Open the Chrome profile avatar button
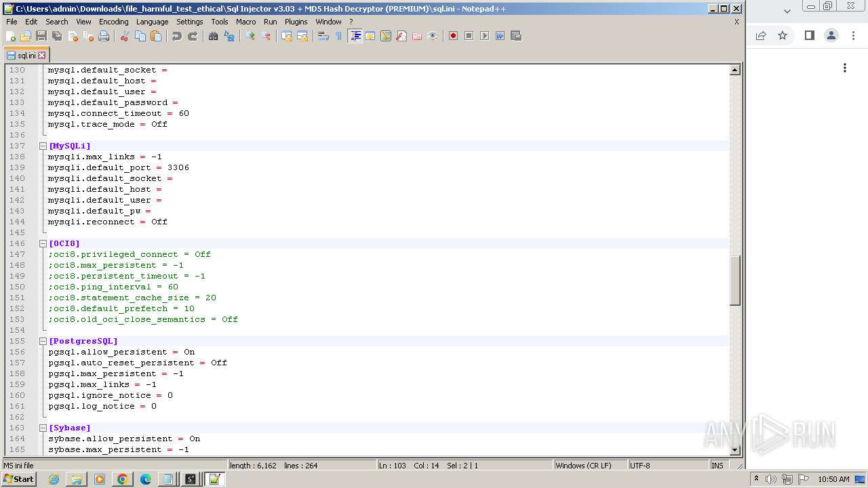The height and width of the screenshot is (488, 868). [x=831, y=35]
